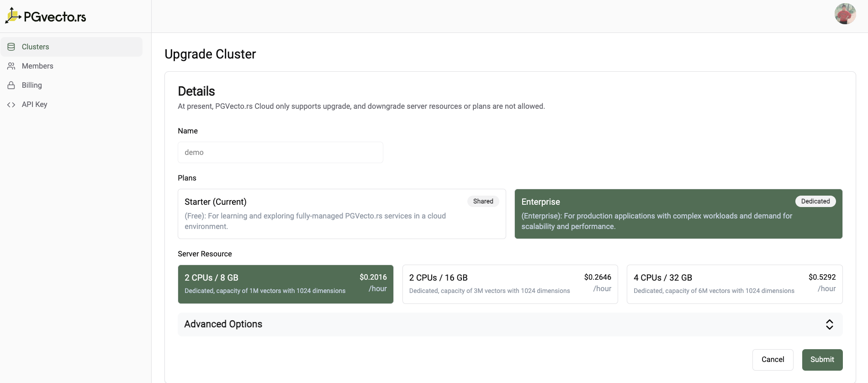Click the Cancel button
Viewport: 868px width, 383px height.
(773, 360)
